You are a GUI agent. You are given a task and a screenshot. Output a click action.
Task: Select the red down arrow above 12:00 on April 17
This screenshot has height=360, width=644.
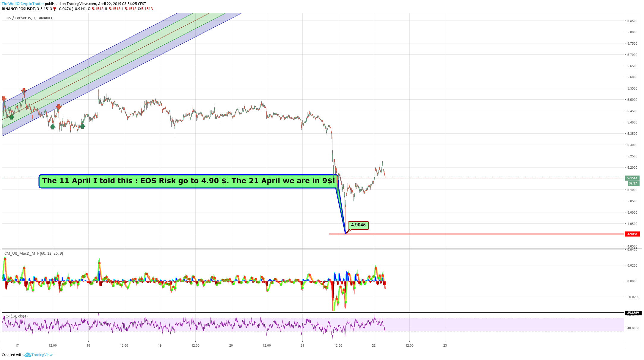pyautogui.click(x=59, y=107)
